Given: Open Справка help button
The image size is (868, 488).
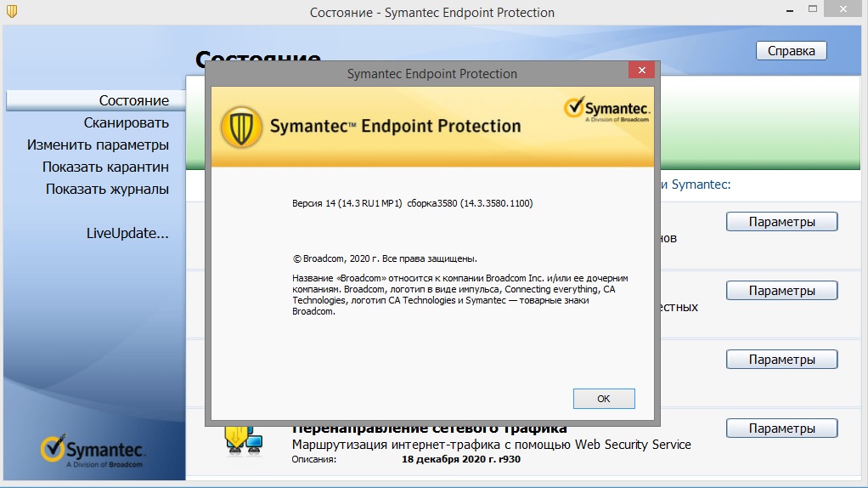Looking at the screenshot, I should 791,51.
